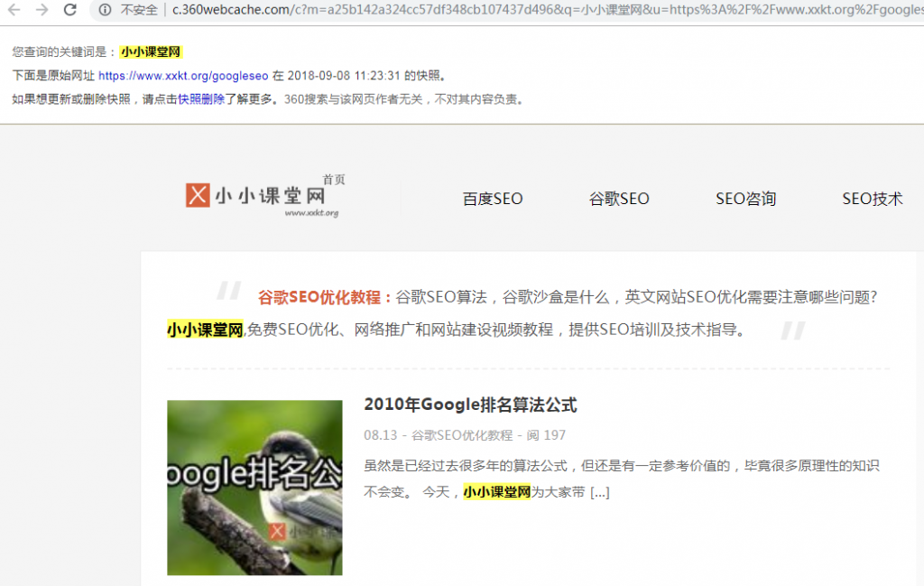Image resolution: width=924 pixels, height=586 pixels.
Task: Open the SEO技术 menu item
Action: [873, 199]
